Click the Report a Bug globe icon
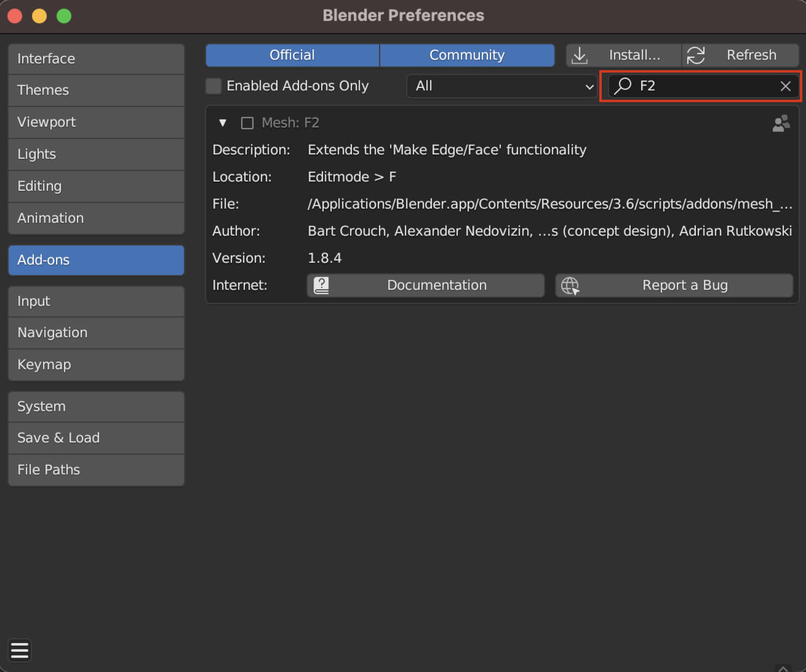 (x=570, y=285)
